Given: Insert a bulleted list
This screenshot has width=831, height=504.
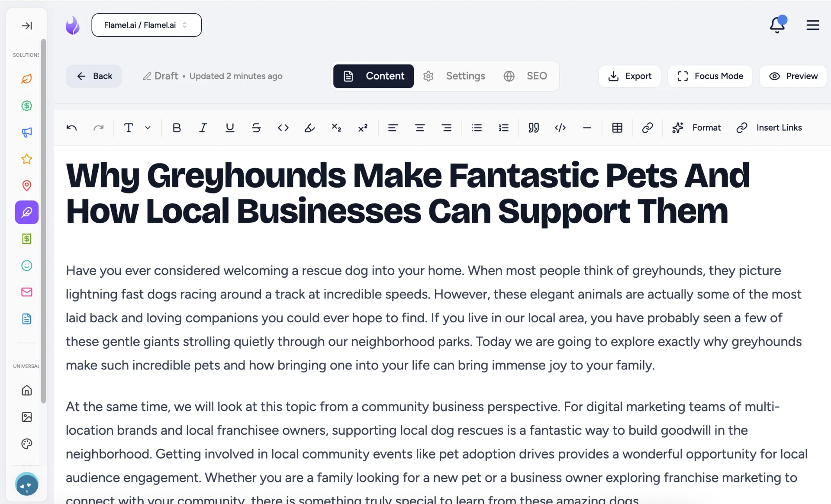Looking at the screenshot, I should 477,128.
